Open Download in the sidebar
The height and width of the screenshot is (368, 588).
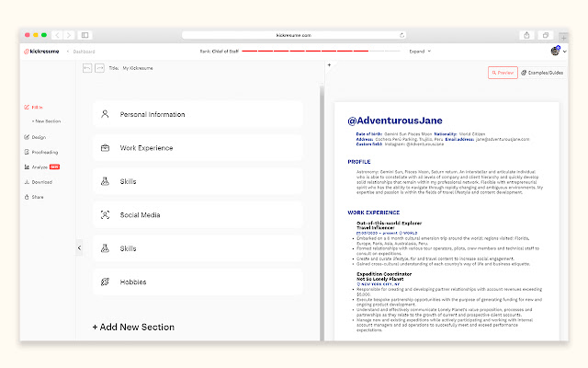[38, 182]
